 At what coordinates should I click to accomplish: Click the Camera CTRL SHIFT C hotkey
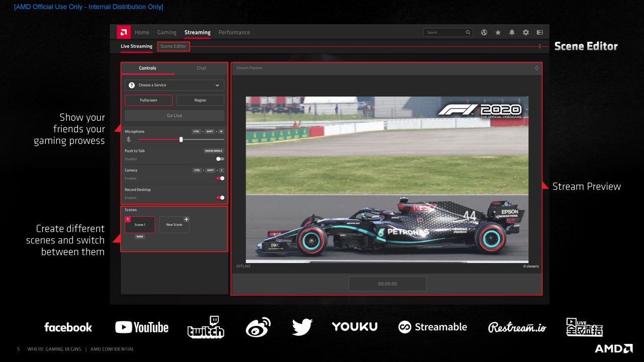pyautogui.click(x=208, y=170)
